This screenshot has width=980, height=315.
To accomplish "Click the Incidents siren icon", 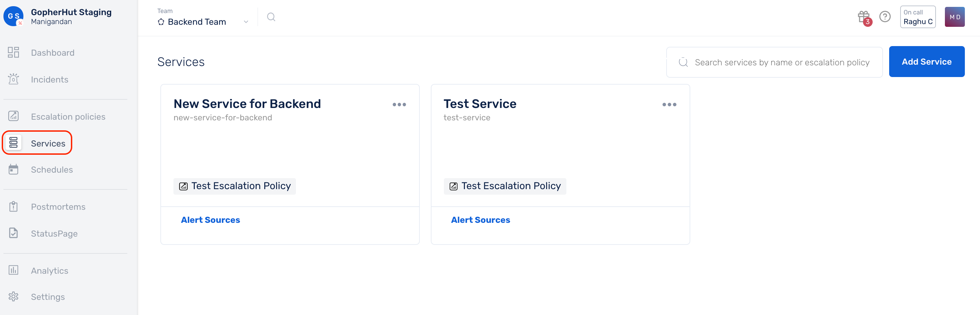I will (13, 79).
